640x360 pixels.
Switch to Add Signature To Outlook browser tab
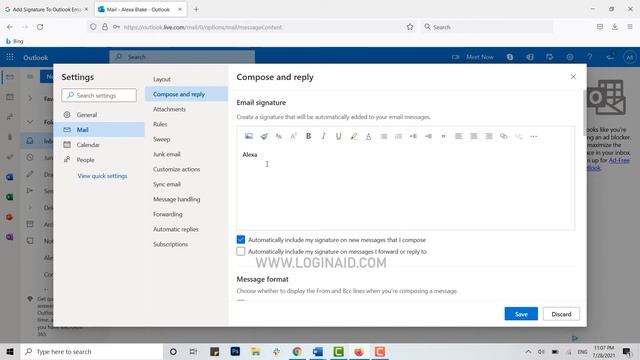pos(46,9)
